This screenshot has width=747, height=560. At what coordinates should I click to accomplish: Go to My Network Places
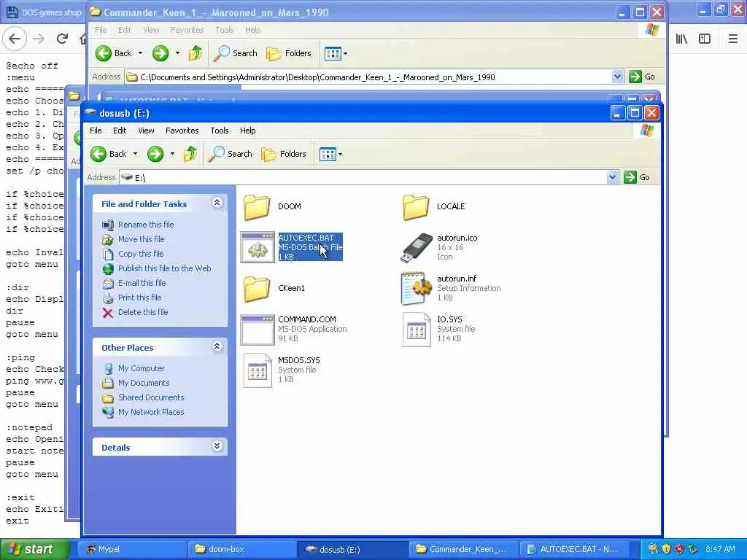151,413
